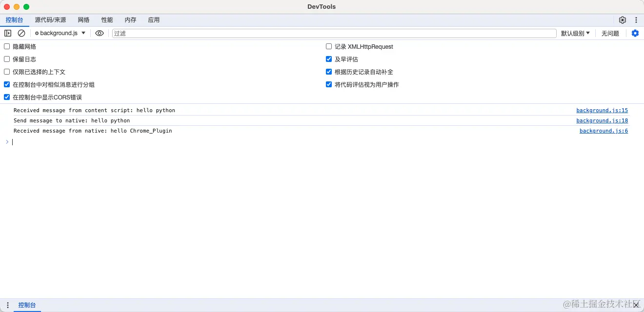The image size is (644, 312).
Task: Focus the 过滤 filter input field
Action: pyautogui.click(x=334, y=33)
